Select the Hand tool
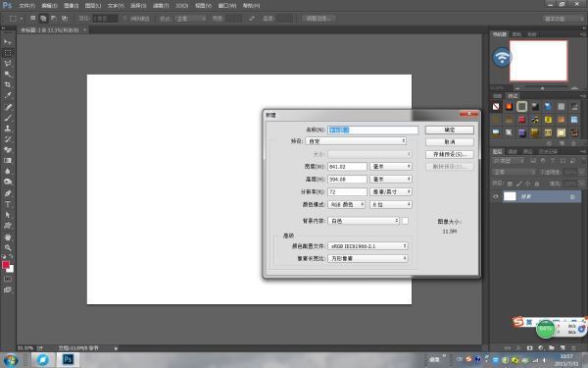588x368 pixels. [x=8, y=237]
